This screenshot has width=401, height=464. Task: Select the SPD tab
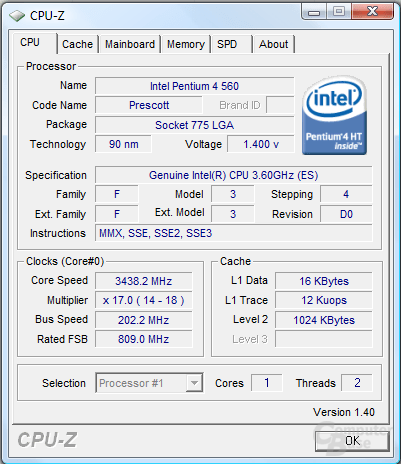click(x=231, y=44)
